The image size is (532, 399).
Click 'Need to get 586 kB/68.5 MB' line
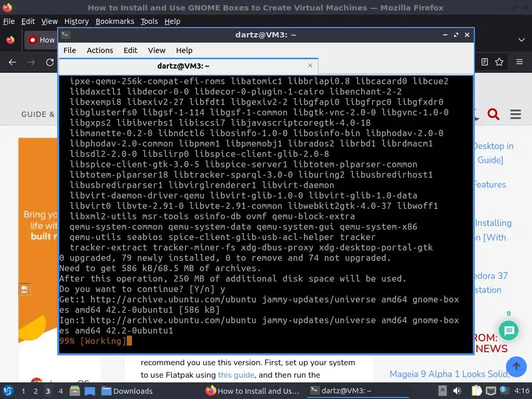(160, 269)
